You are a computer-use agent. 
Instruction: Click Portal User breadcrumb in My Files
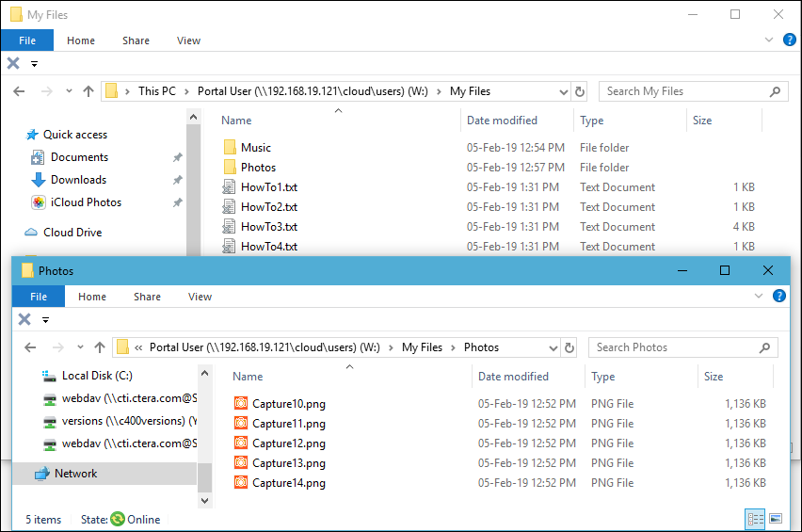click(313, 91)
